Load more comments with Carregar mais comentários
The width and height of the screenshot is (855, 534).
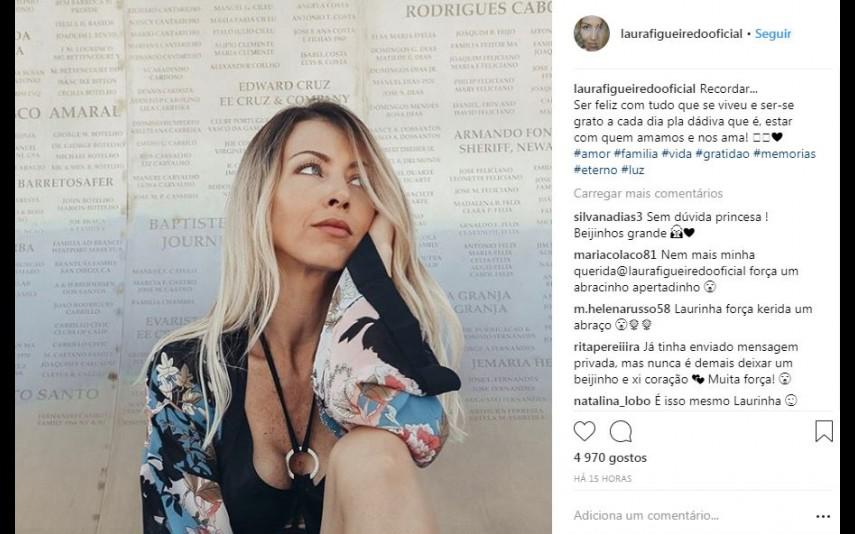(x=648, y=194)
